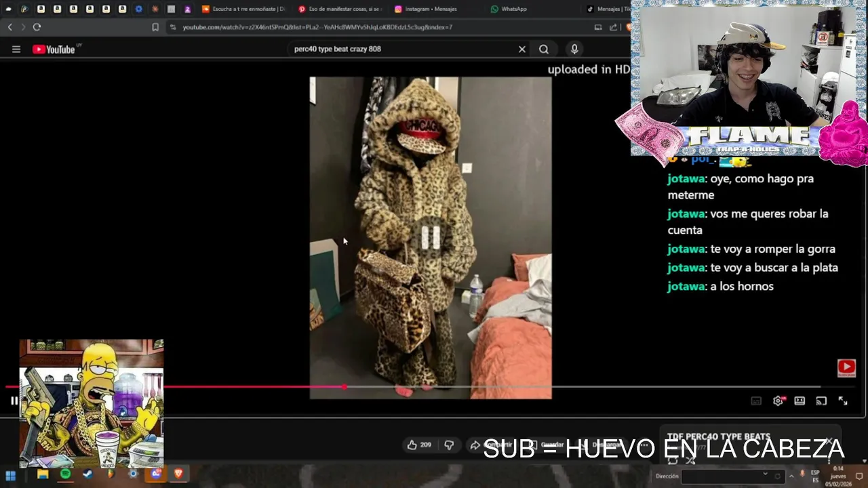Toggle loop on the playlist panel

673,460
